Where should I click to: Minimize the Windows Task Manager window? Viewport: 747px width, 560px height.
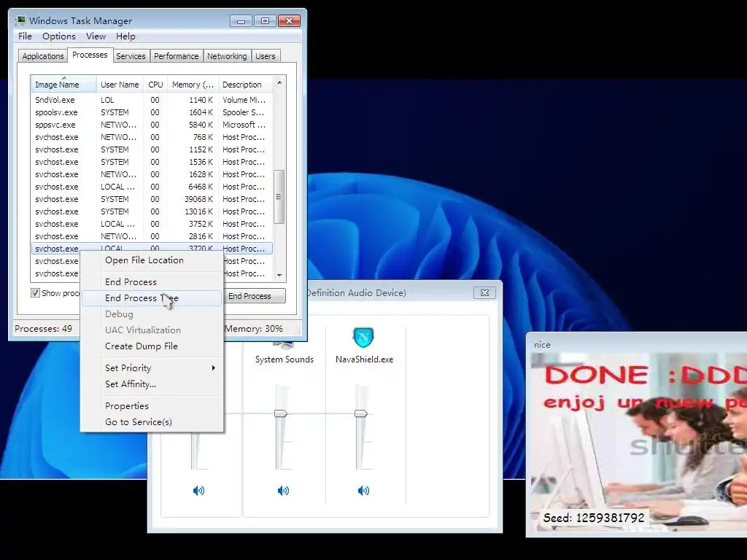tap(241, 21)
